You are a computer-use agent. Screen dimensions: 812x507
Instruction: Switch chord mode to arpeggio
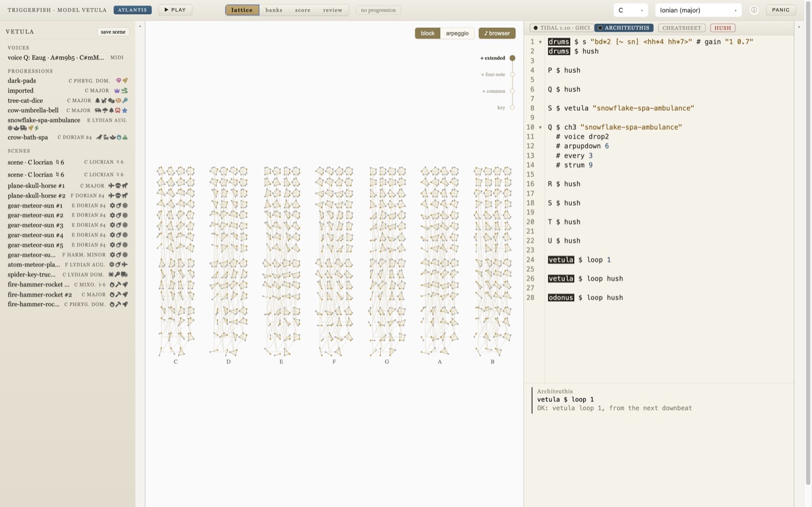point(457,33)
